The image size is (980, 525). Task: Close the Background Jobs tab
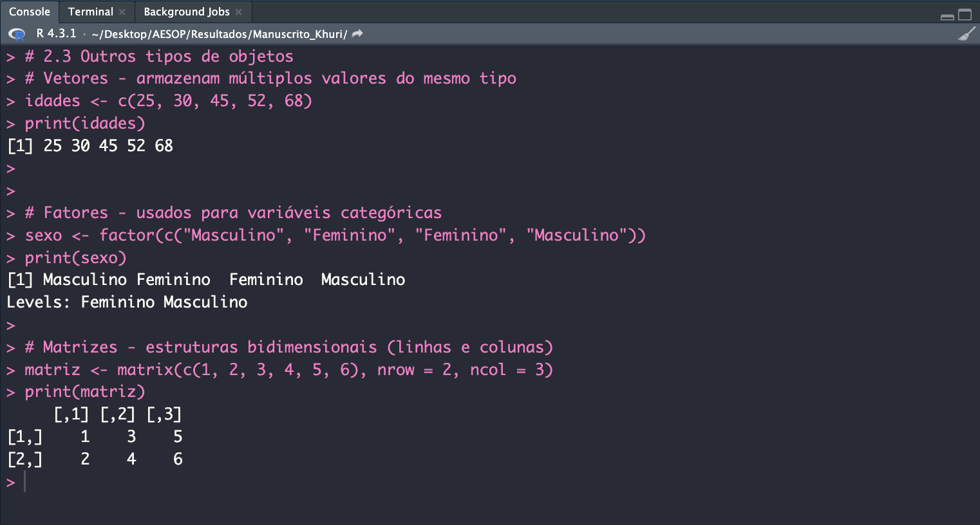(239, 12)
